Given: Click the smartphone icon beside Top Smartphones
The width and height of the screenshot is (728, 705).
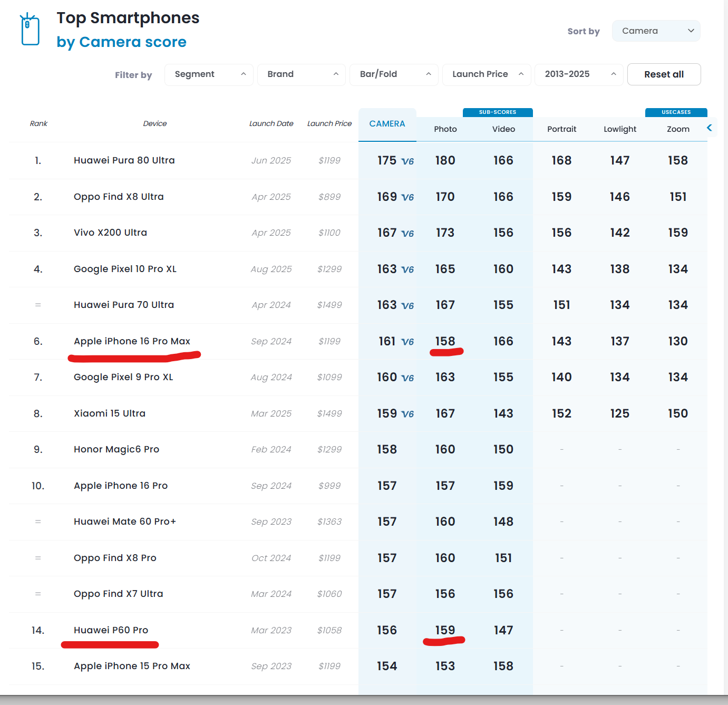Looking at the screenshot, I should tap(30, 30).
